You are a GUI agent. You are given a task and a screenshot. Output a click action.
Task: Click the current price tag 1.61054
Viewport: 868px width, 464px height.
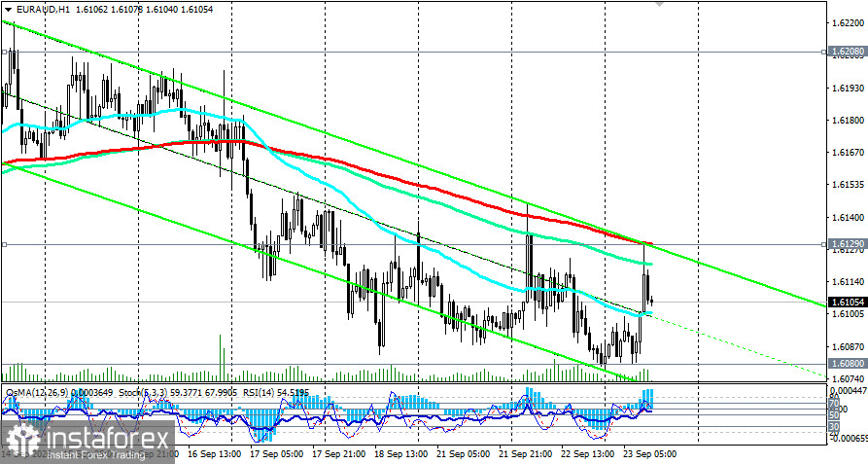847,303
